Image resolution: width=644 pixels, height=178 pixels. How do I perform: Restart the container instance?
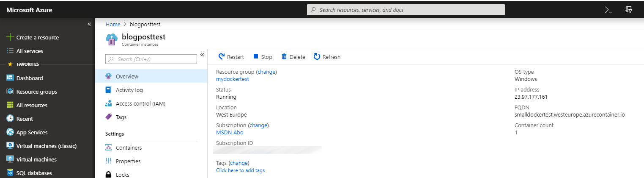(231, 57)
